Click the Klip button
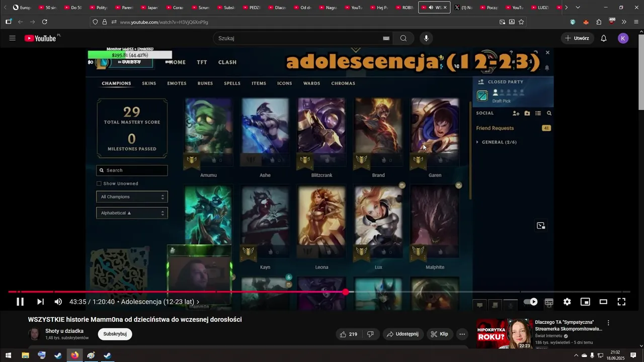644x362 pixels. tap(439, 334)
